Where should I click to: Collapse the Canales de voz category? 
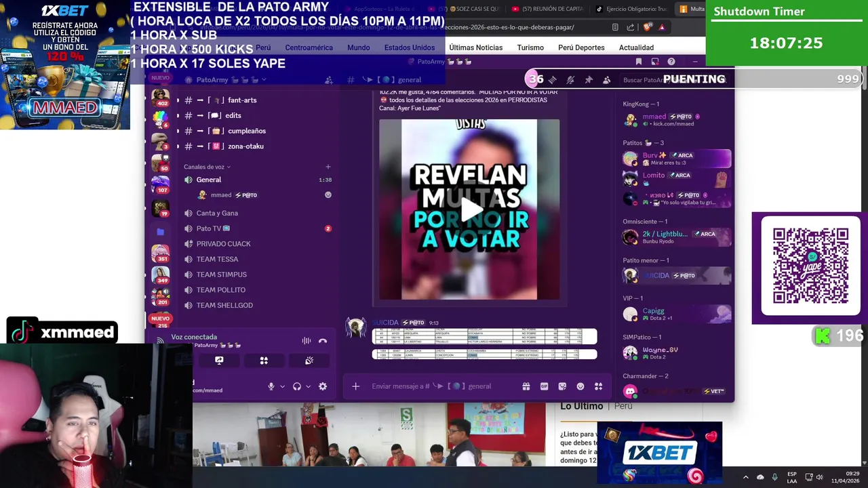[x=207, y=167]
